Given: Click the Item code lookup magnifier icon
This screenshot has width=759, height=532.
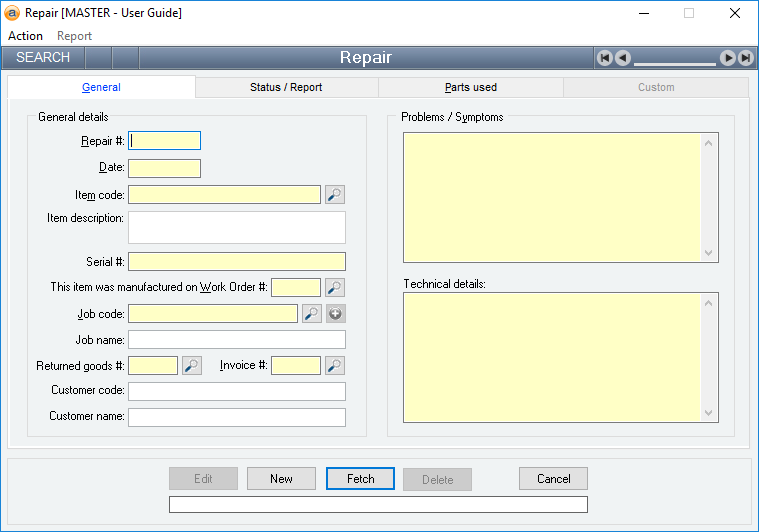Looking at the screenshot, I should tap(335, 195).
